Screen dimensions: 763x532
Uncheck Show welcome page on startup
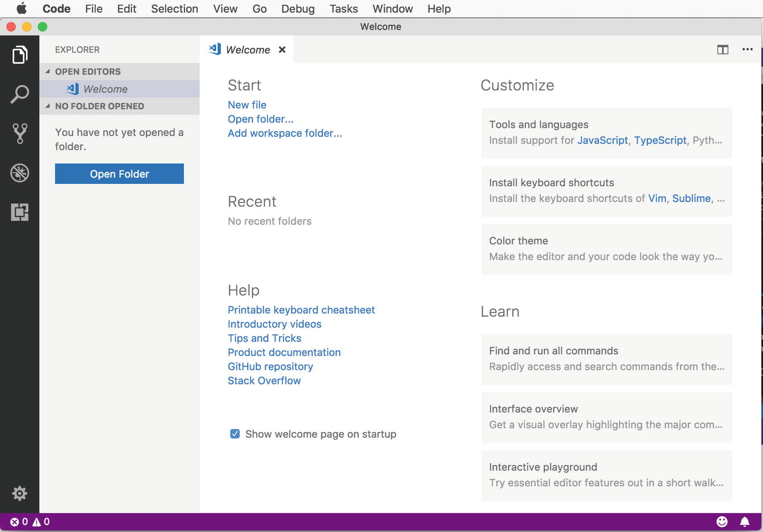[x=235, y=434]
